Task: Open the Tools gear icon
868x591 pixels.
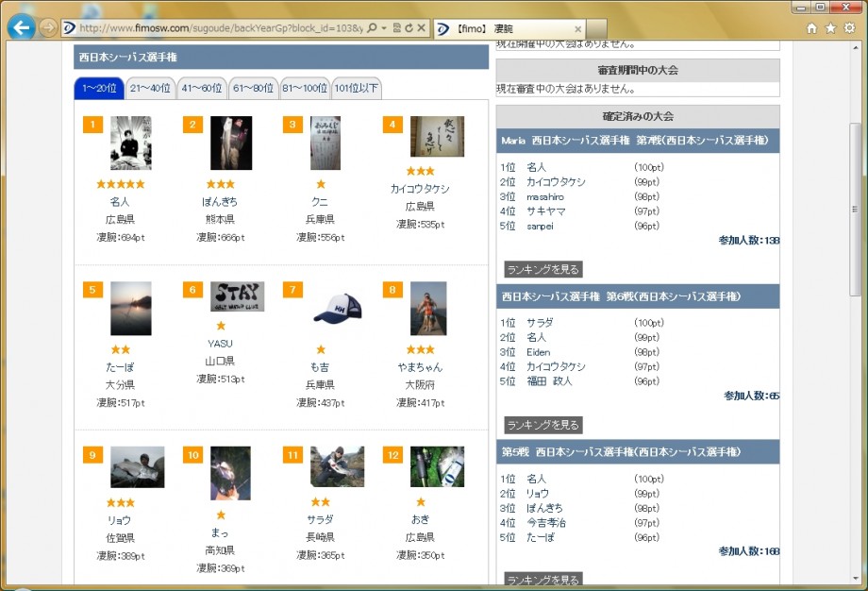Action: [849, 28]
